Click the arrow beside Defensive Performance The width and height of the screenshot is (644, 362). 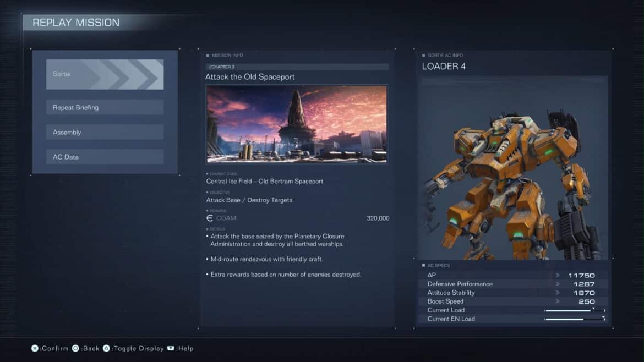click(x=558, y=284)
